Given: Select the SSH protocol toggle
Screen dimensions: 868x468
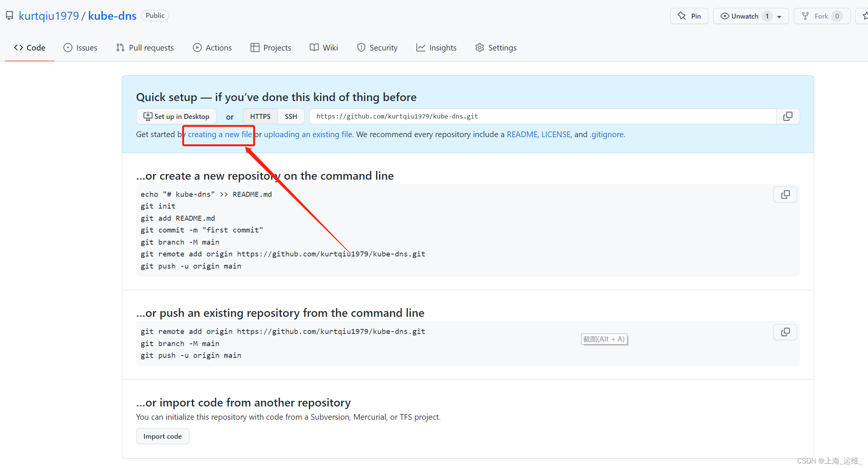Looking at the screenshot, I should pyautogui.click(x=291, y=116).
